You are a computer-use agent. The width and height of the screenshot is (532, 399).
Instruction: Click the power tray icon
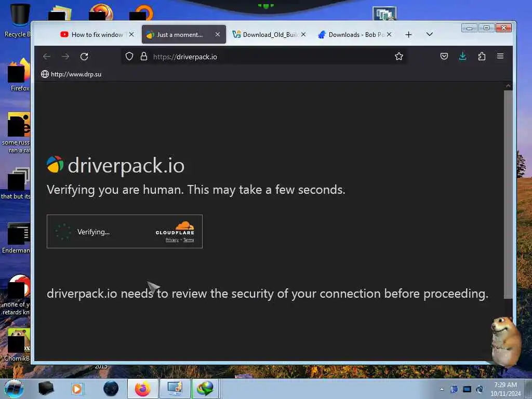click(x=480, y=389)
